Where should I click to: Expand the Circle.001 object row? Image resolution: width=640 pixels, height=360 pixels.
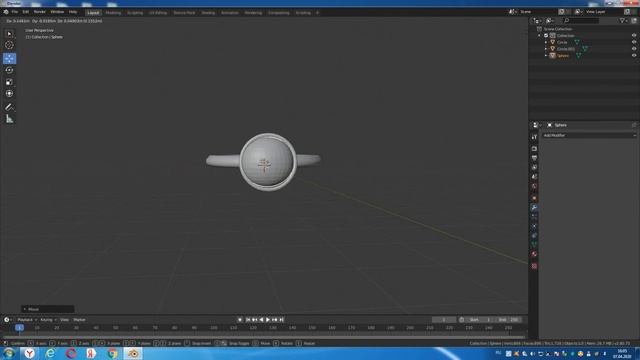coord(546,49)
